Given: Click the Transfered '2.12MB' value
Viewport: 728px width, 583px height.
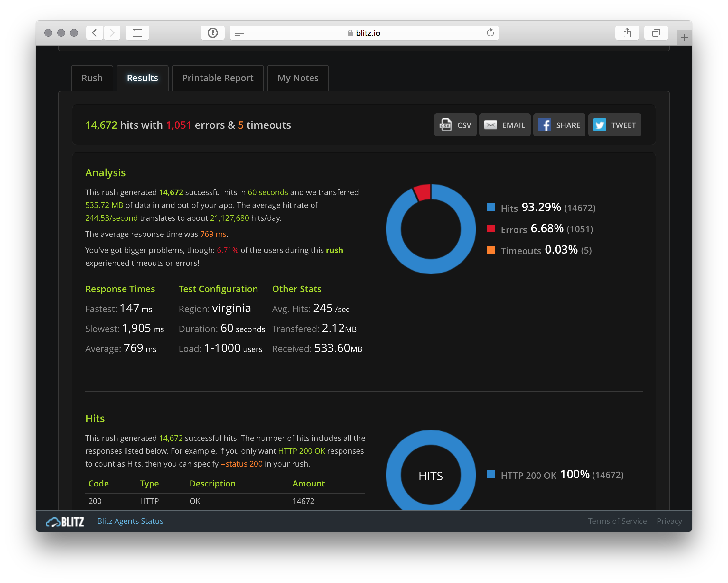Looking at the screenshot, I should point(339,328).
